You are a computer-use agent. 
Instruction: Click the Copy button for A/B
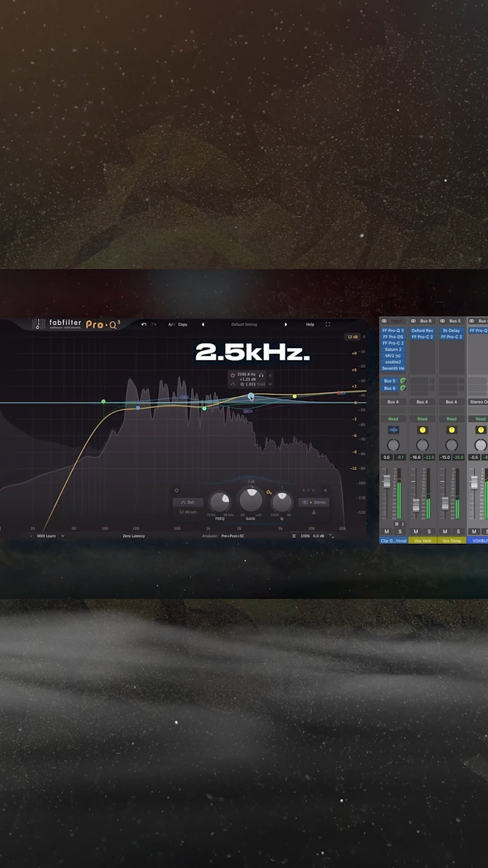coord(183,324)
